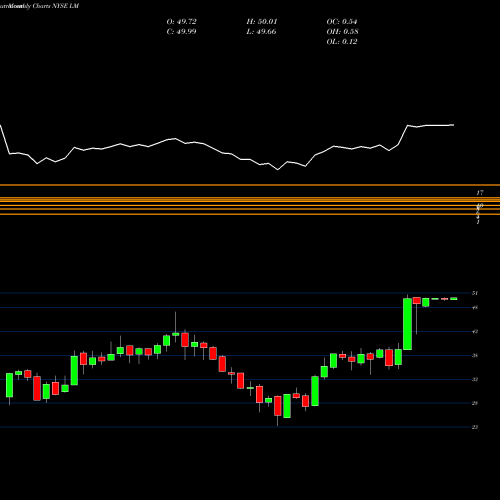
Task: Click the open price value O: 49.72
Action: pos(181,22)
